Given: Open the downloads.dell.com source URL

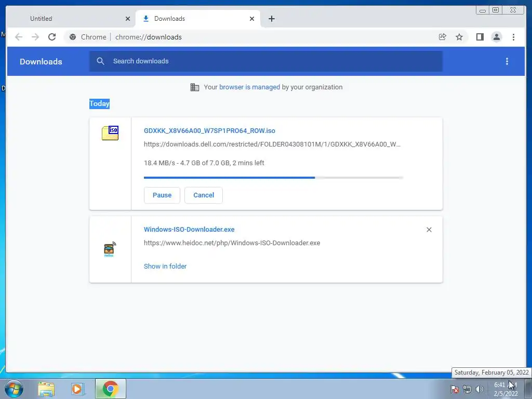Looking at the screenshot, I should [x=272, y=144].
